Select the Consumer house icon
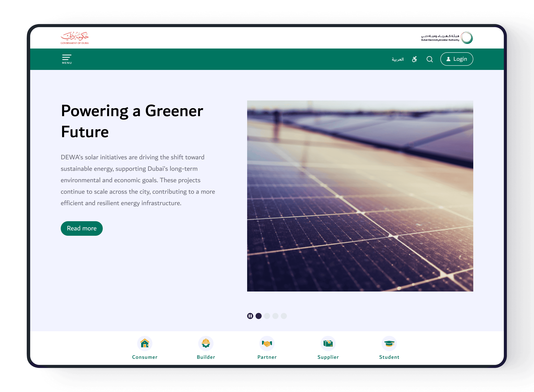This screenshot has height=392, width=534. click(x=145, y=343)
